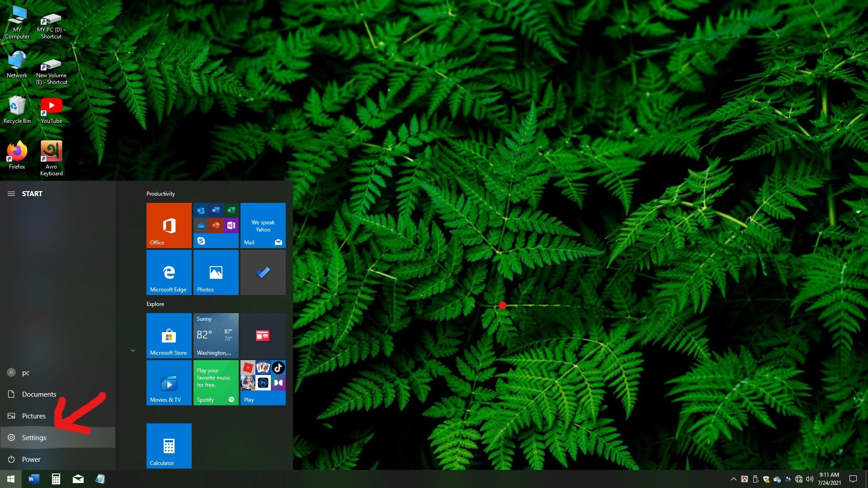The width and height of the screenshot is (868, 488).
Task: Open Firefox from desktop shortcut
Action: pyautogui.click(x=17, y=154)
